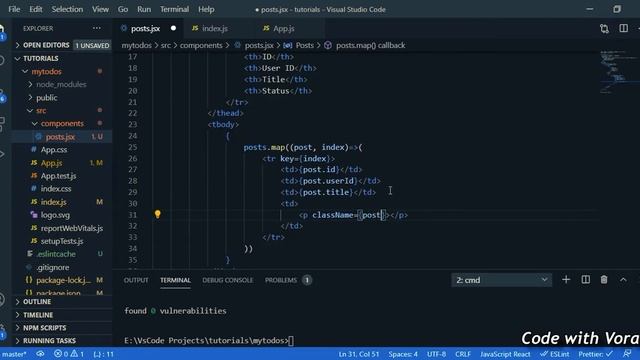
Task: Click the unsaved dot on posts.jsx tab
Action: click(173, 28)
